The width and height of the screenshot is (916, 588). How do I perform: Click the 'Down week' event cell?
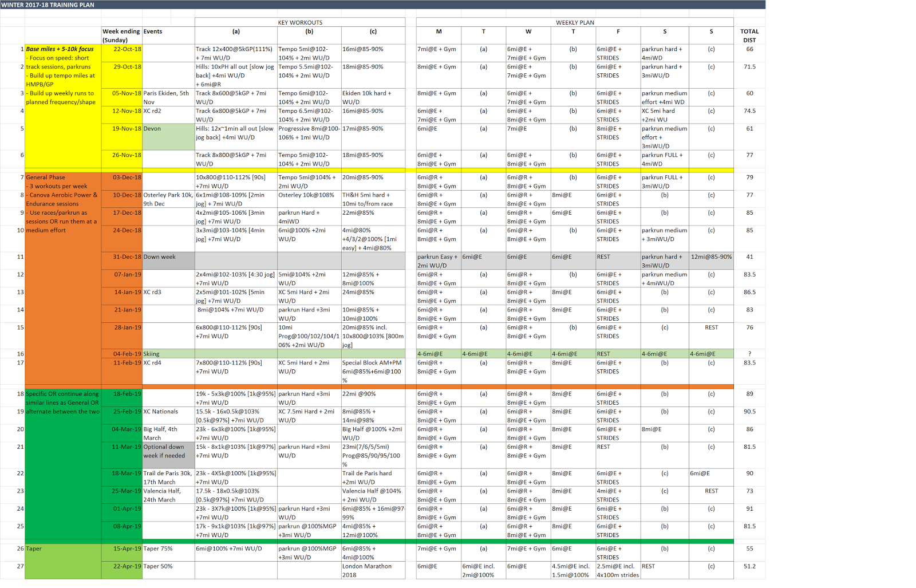tap(168, 261)
